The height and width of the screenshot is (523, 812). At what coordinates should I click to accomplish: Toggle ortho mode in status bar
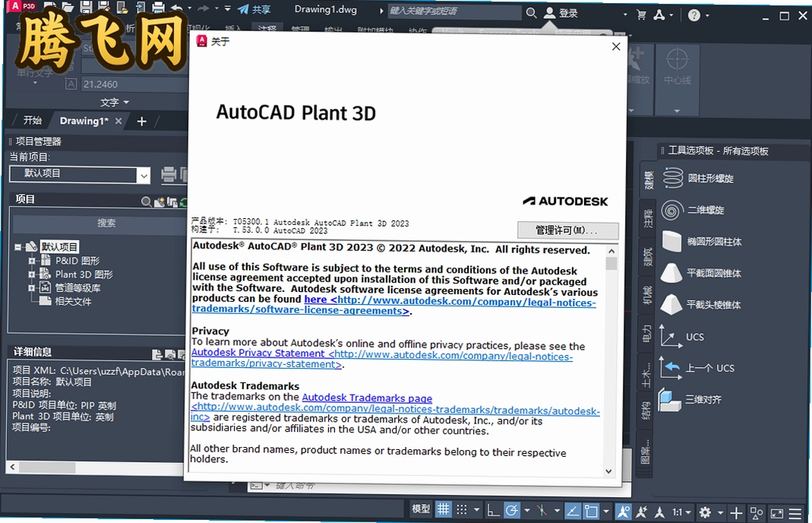(492, 511)
